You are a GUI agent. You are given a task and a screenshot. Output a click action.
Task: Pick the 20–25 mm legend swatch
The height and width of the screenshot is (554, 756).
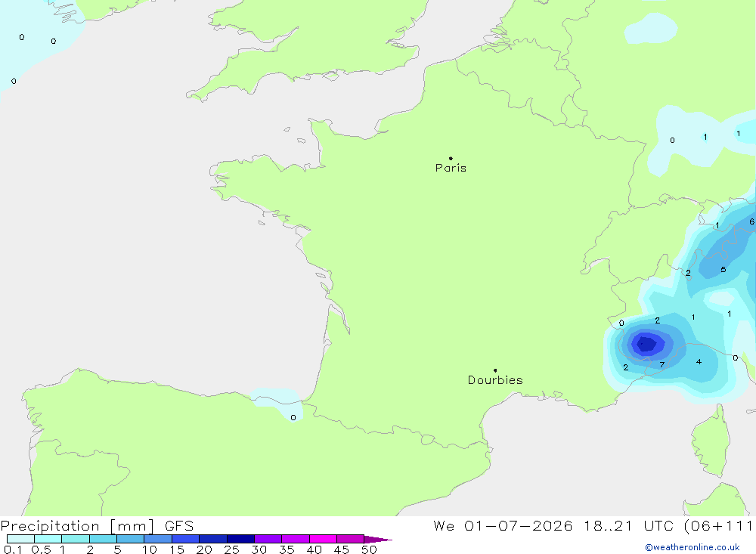point(212,539)
